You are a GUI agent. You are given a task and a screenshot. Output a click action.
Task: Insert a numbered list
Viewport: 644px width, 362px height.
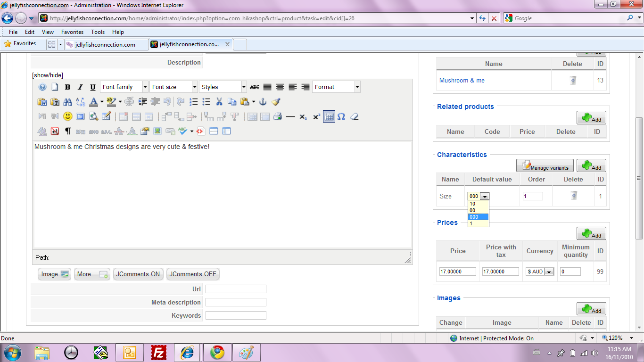193,102
